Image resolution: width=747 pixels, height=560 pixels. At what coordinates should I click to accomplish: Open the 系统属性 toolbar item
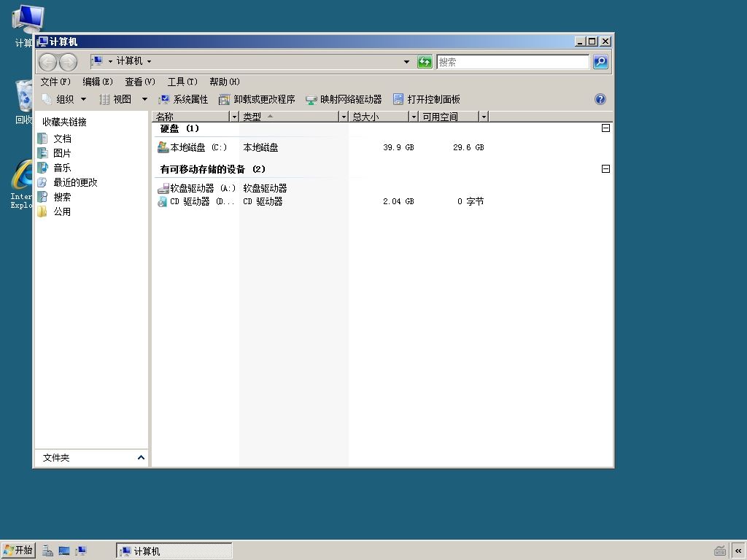(183, 99)
